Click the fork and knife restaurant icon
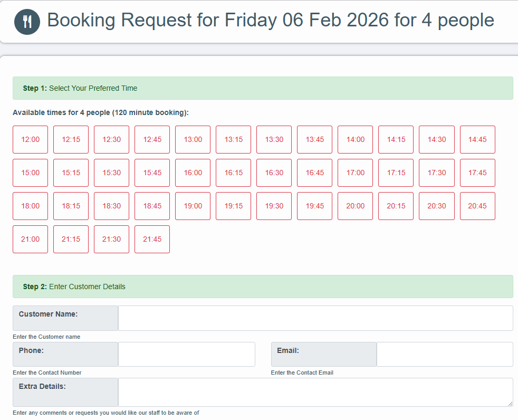The height and width of the screenshot is (420, 518). point(27,22)
